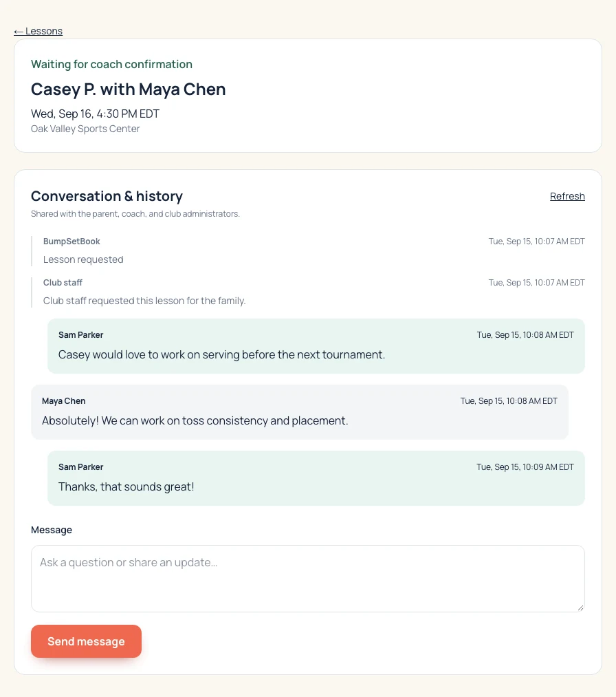Click the 'Thanks, that sounds great!' message
Viewport: 616px width, 697px height.
coord(316,478)
